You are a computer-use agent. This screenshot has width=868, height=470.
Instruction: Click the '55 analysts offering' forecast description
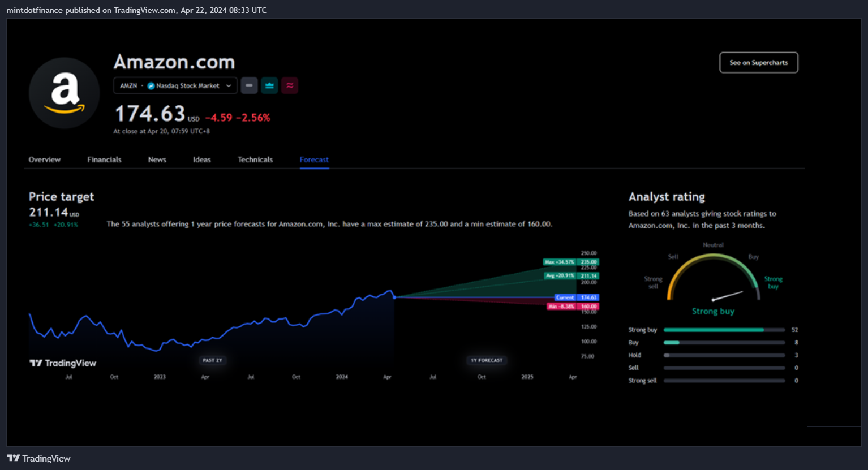pyautogui.click(x=329, y=224)
